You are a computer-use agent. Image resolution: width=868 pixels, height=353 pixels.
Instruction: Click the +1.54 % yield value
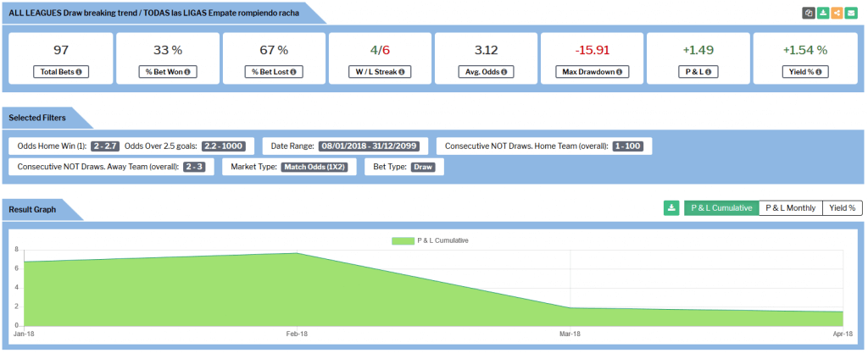click(805, 50)
